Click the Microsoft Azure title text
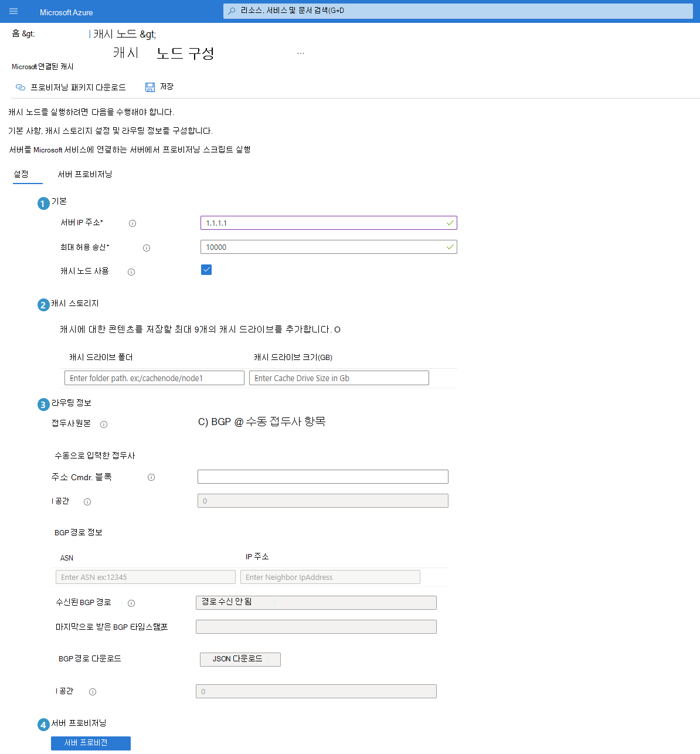 point(66,12)
